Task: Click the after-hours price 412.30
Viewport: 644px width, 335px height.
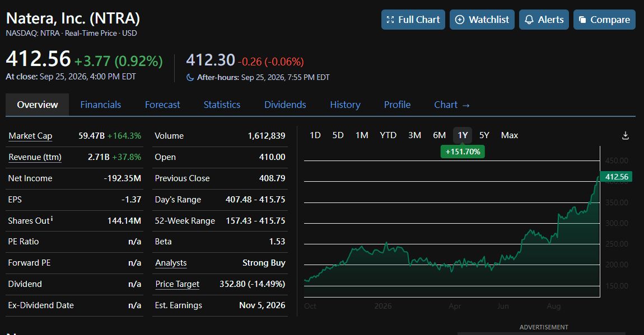Action: [211, 60]
